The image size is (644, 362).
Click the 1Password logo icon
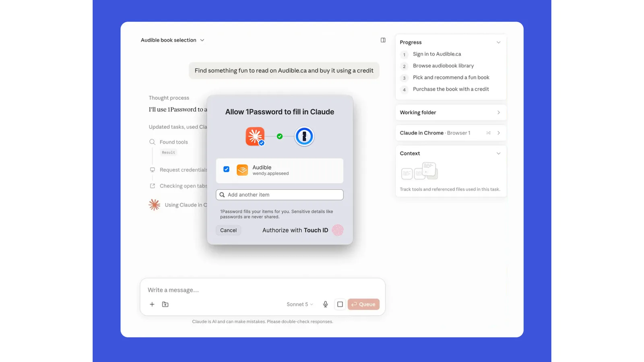pos(304,137)
